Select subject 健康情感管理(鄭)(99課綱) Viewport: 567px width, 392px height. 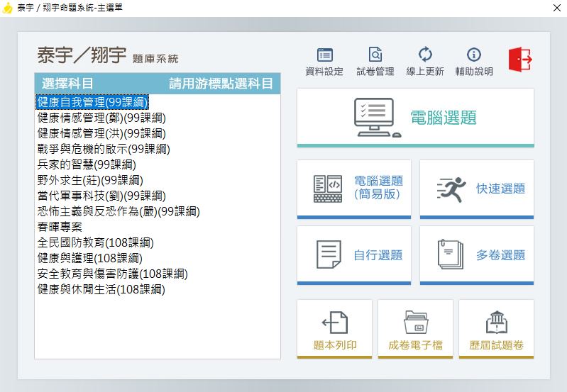tap(101, 118)
